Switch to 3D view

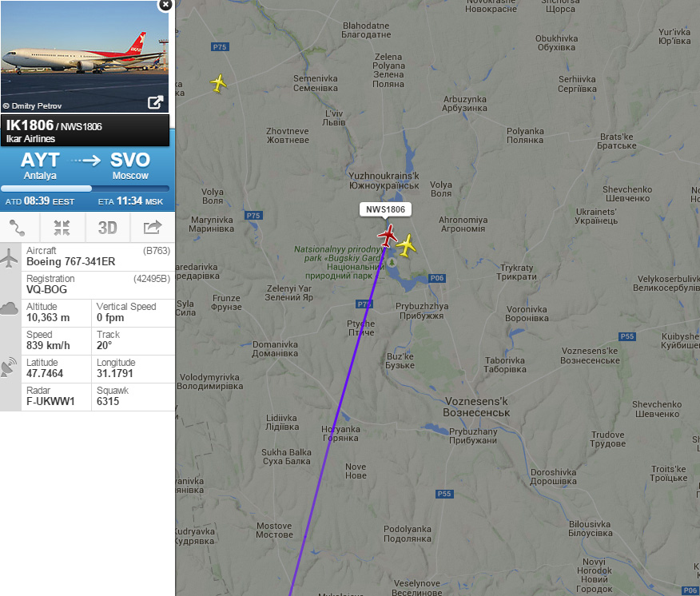tap(108, 228)
